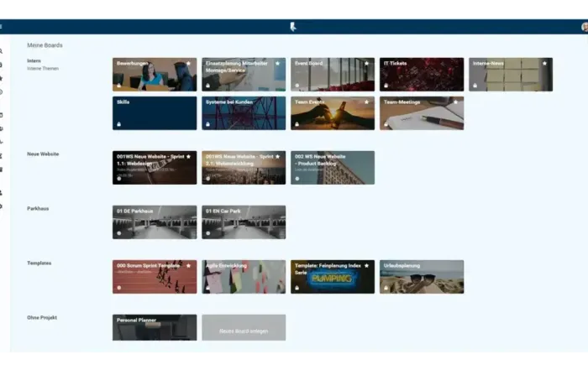
Task: Open 001WS Sprint 1.1 Webdesign board
Action: click(155, 168)
